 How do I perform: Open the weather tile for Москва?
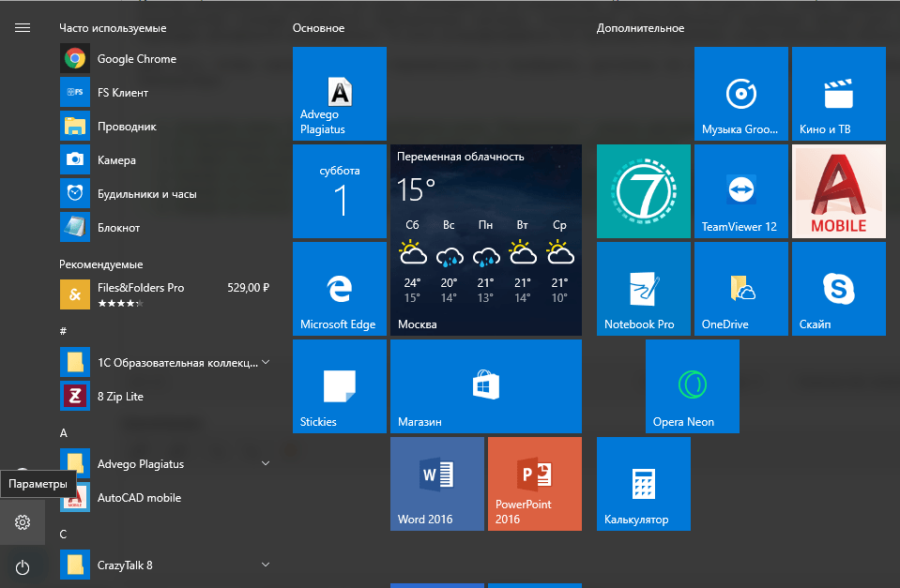click(x=485, y=240)
